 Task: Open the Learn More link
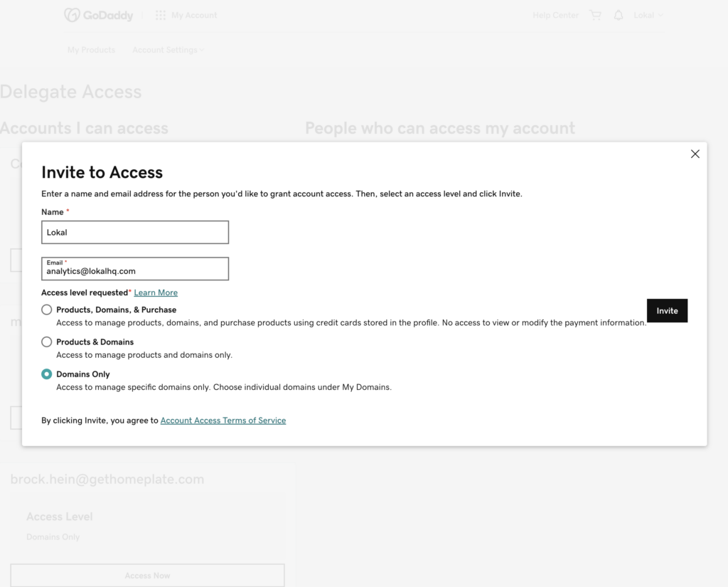[156, 292]
